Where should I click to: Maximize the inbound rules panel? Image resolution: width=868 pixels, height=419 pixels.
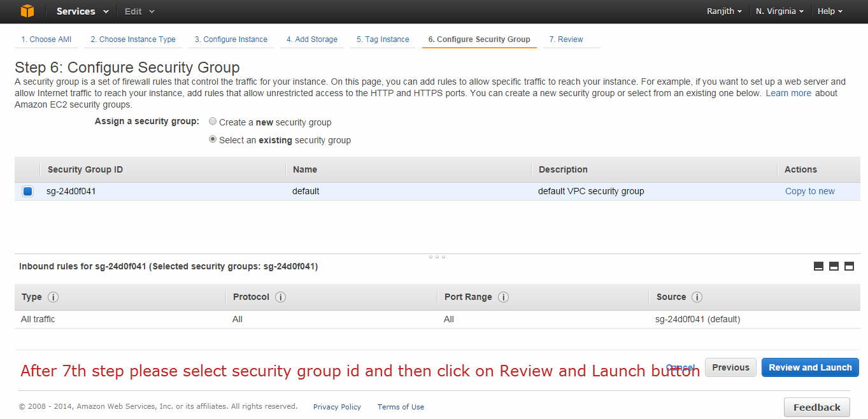pyautogui.click(x=849, y=267)
